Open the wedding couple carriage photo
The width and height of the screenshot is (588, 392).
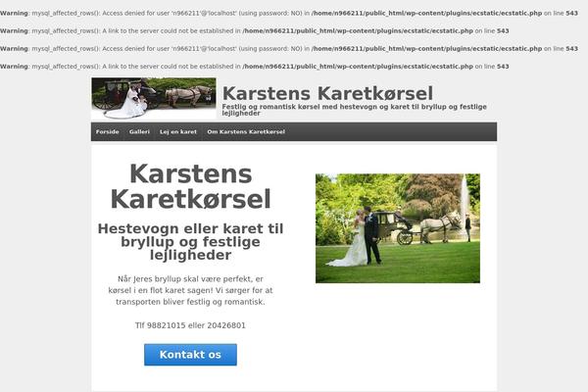tap(398, 228)
